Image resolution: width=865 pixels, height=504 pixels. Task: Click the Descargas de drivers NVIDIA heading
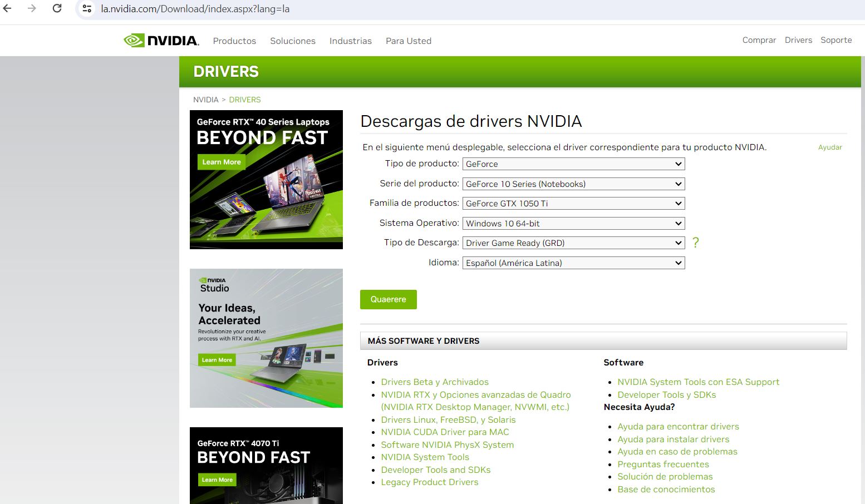[471, 121]
